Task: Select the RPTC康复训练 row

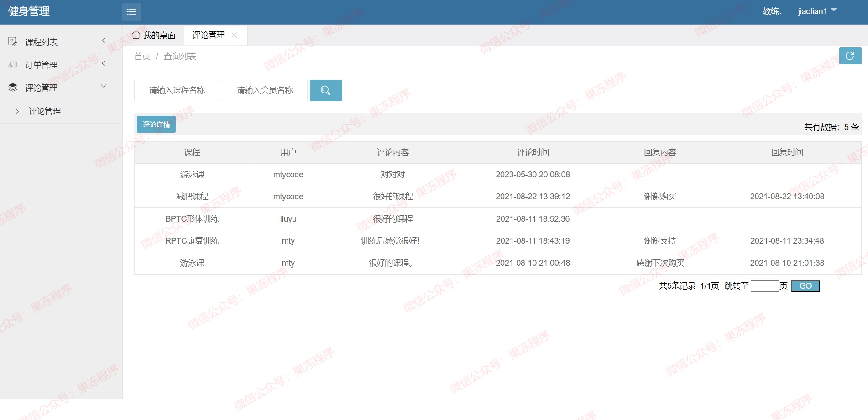Action: coord(497,241)
